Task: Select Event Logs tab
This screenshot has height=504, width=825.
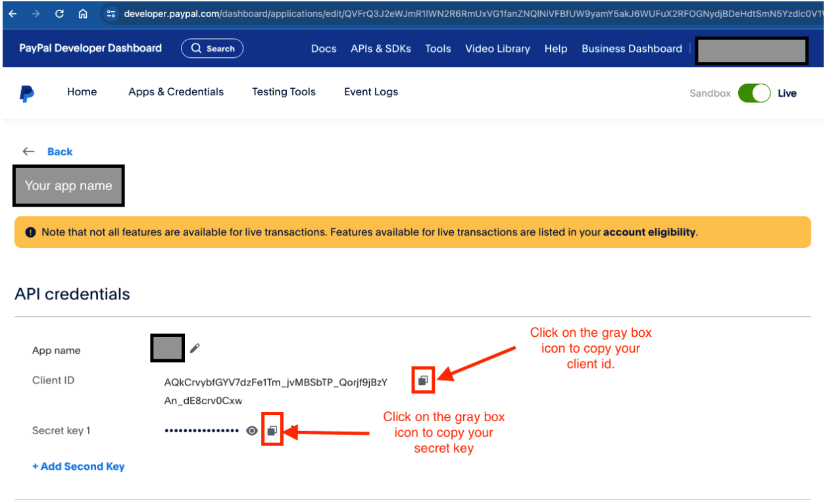Action: coord(371,92)
